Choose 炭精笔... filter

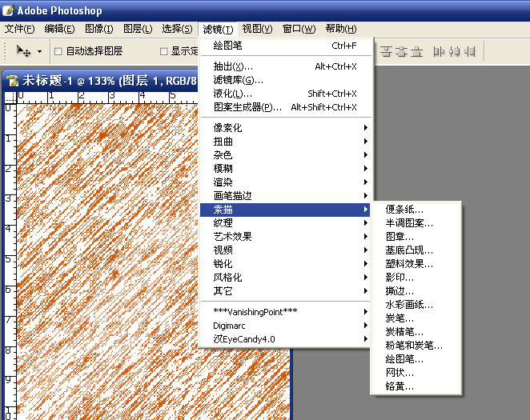(x=416, y=332)
